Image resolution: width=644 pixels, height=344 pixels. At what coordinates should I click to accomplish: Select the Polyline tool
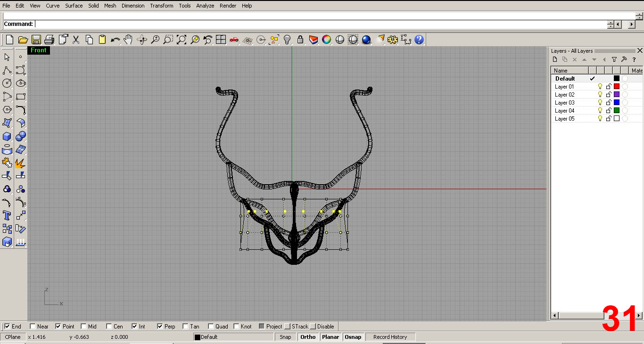(x=7, y=70)
